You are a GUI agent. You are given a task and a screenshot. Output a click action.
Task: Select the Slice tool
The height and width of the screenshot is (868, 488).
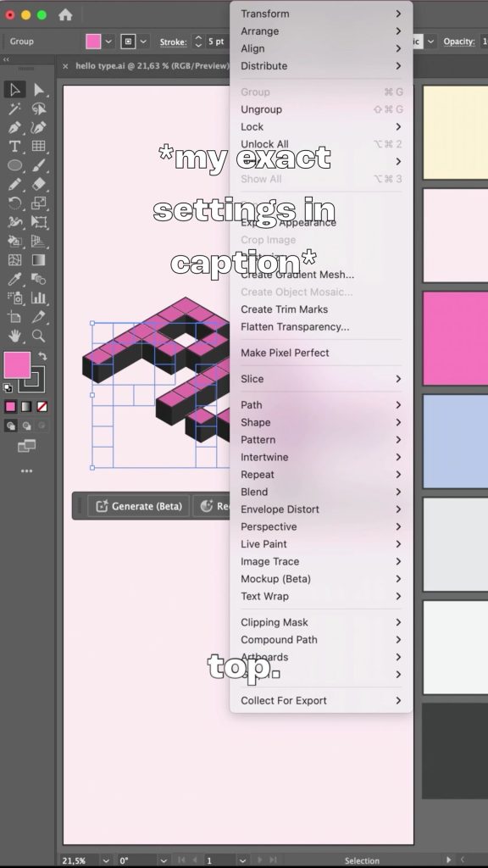38,317
